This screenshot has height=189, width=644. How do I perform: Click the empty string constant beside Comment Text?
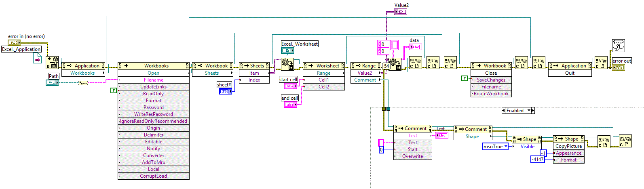point(381,142)
